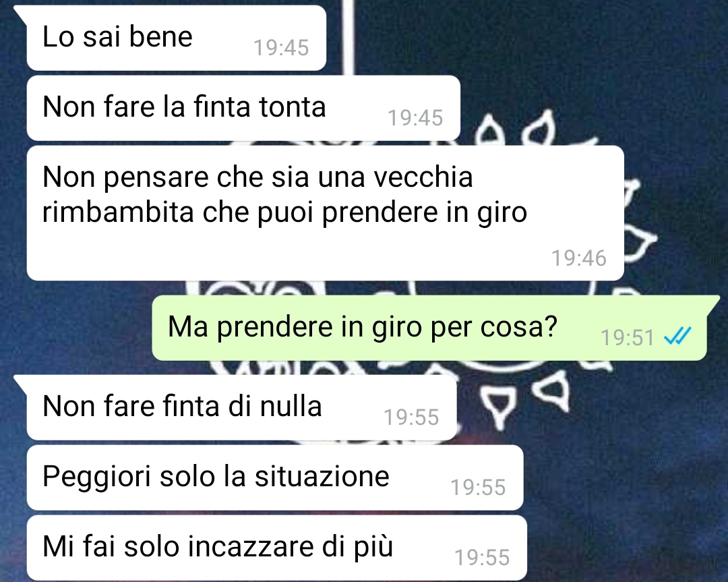This screenshot has width=728, height=582.
Task: Select the 'Lo sai bene' message bubble
Action: [x=177, y=38]
